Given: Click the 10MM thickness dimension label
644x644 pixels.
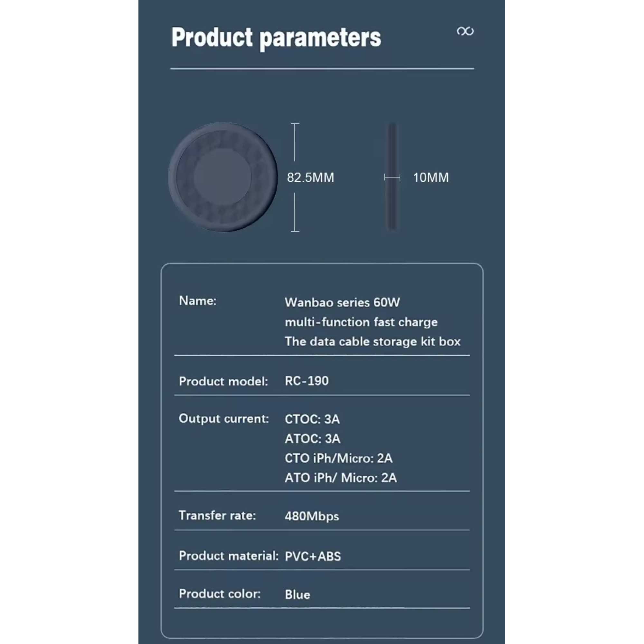Looking at the screenshot, I should [x=431, y=177].
